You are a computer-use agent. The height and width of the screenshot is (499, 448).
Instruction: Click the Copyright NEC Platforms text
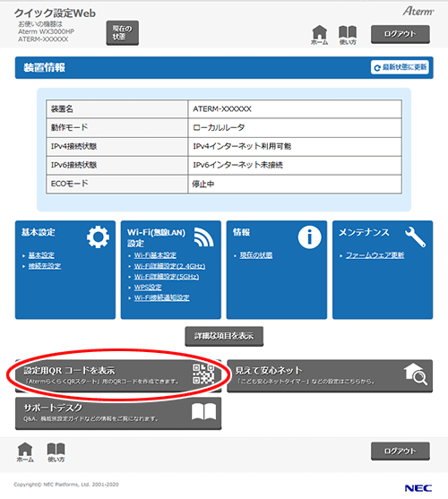pyautogui.click(x=66, y=485)
